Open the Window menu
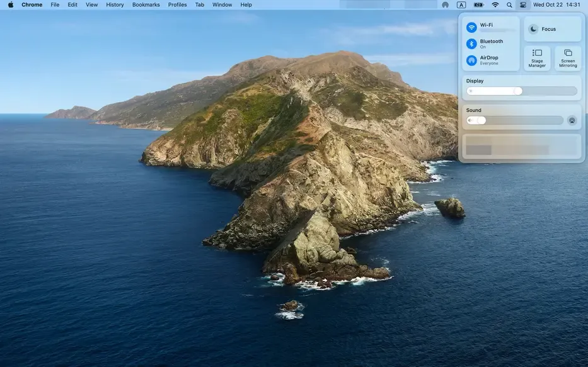The image size is (588, 367). tap(222, 5)
